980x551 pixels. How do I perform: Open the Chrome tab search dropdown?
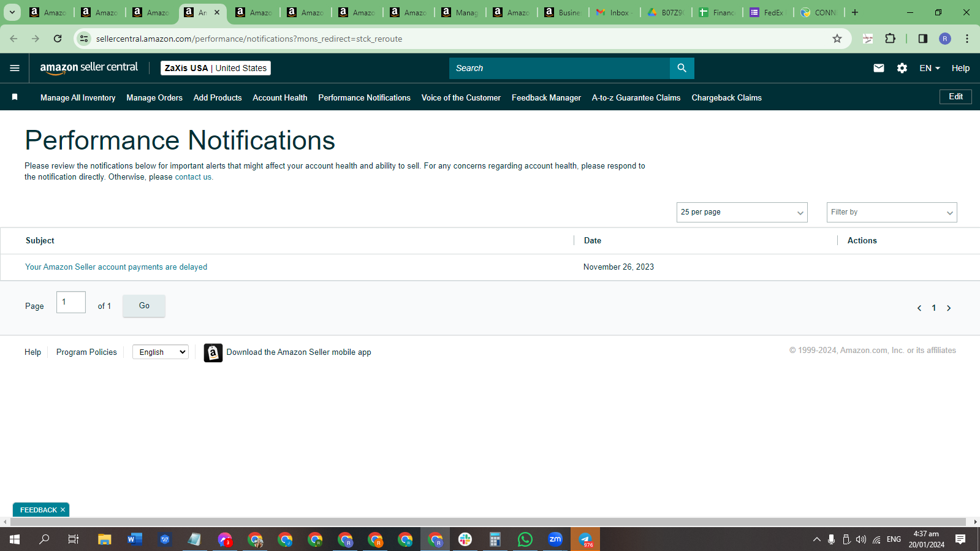[x=12, y=12]
